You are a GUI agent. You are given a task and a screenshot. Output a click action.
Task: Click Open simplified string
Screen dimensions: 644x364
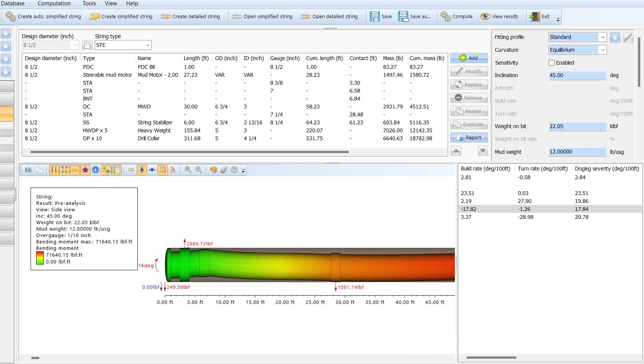pyautogui.click(x=262, y=16)
